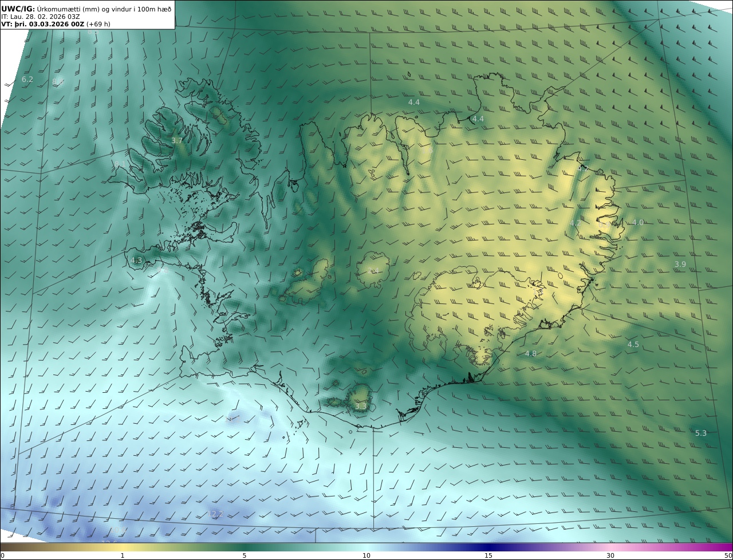Click the map title 'Úrkomumætti (mm) og vindur í 100m hæð'

[104, 9]
